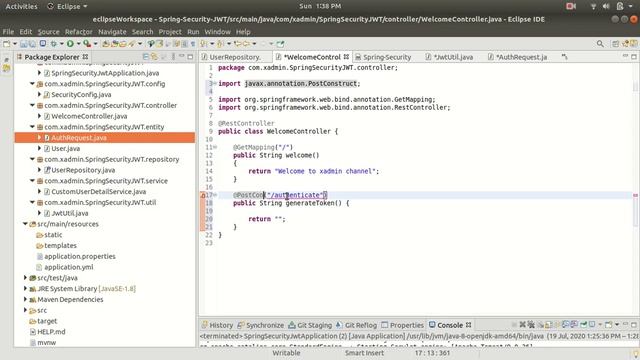This screenshot has width=640, height=360.
Task: Switch to the AuthRequest.java editor tab
Action: pos(517,57)
